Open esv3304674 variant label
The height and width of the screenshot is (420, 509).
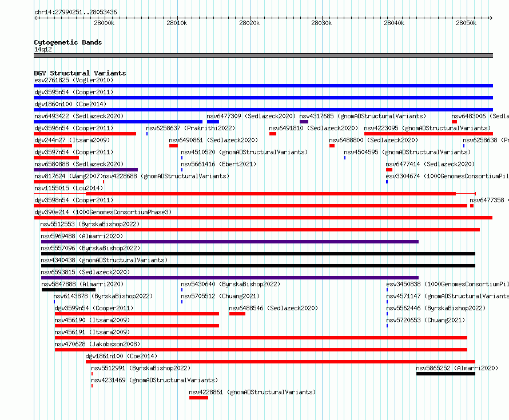tap(447, 176)
